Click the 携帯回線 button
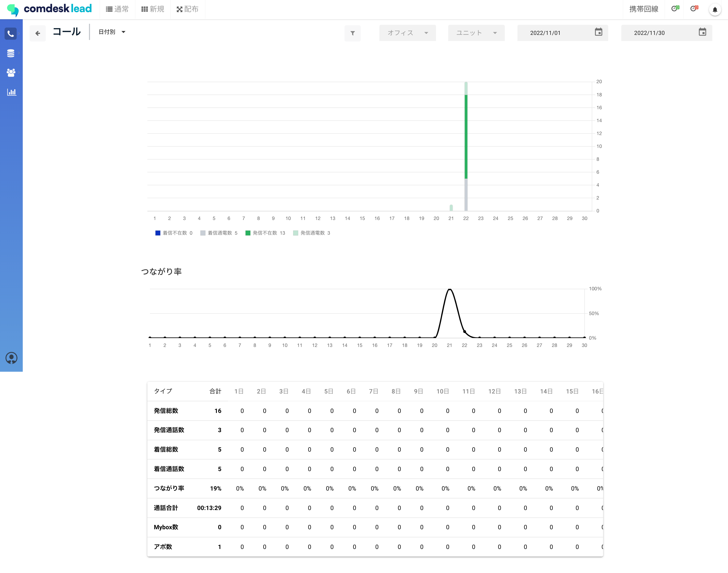Viewport: 728px width, 573px height. (644, 9)
